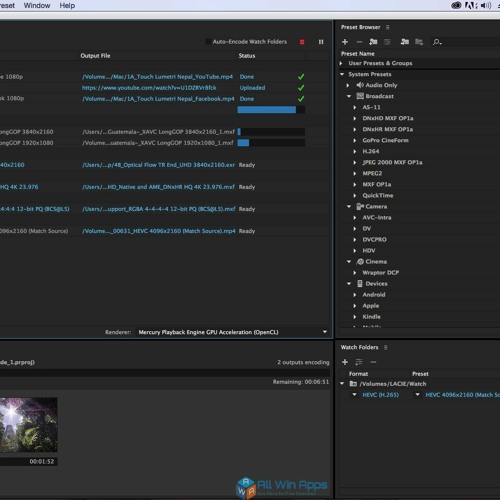Open the DNxHR HQ 4K 23.976.mxf output path
500x500 pixels.
click(x=158, y=187)
